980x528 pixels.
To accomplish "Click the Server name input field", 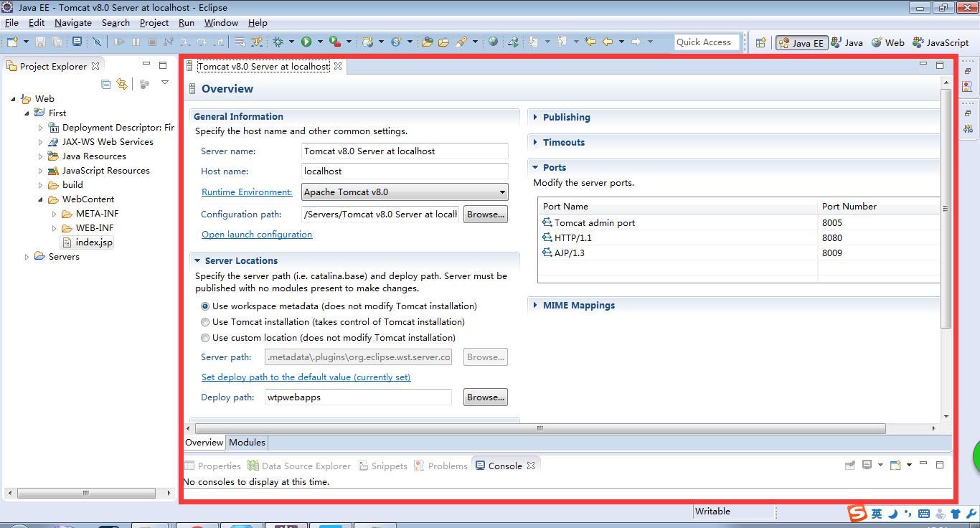I will [x=405, y=151].
